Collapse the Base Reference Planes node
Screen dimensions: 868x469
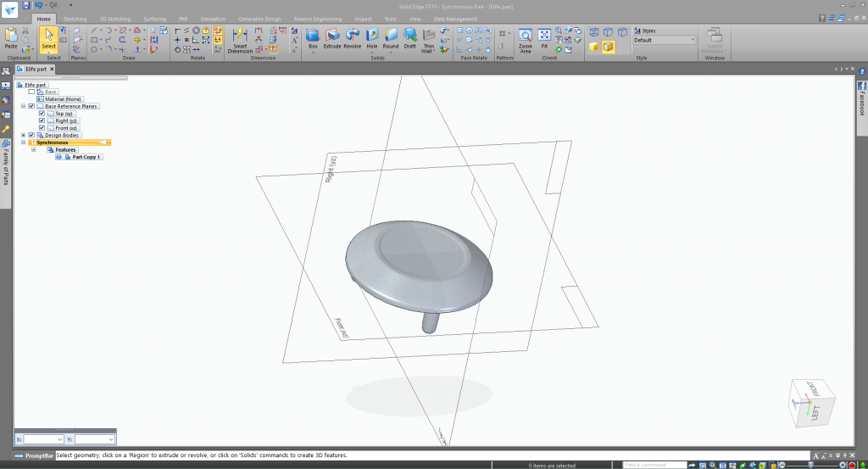pos(23,106)
